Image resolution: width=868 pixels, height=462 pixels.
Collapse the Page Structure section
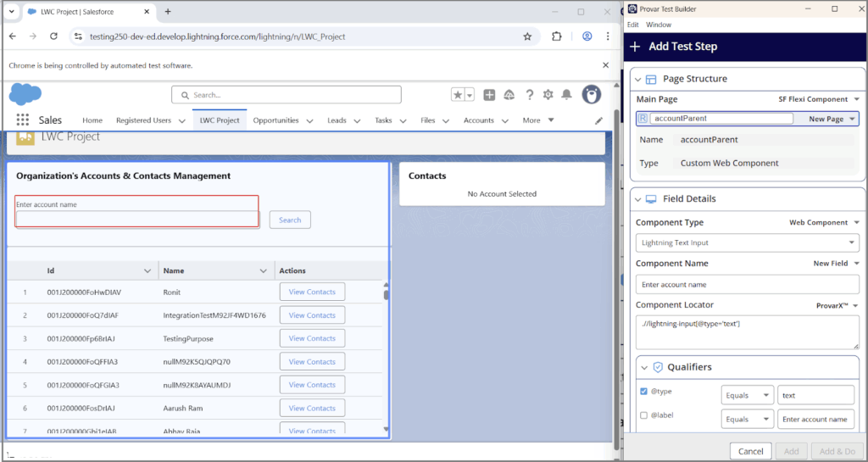pos(638,79)
